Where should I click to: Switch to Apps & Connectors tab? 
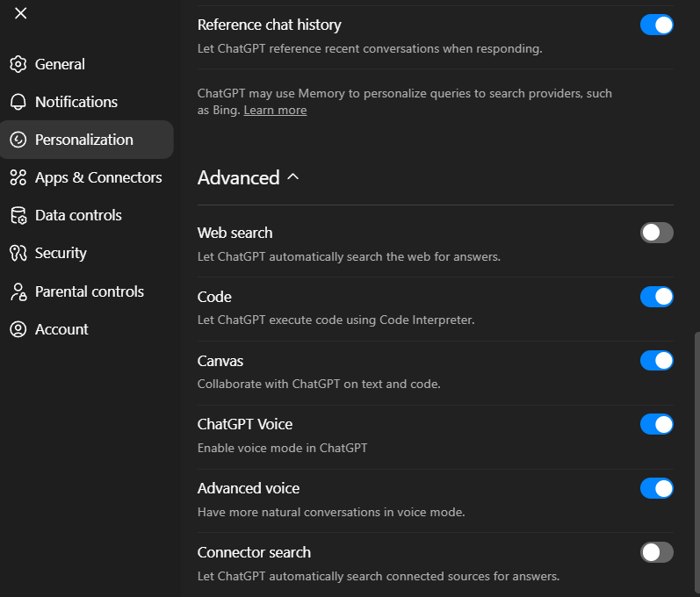87,177
